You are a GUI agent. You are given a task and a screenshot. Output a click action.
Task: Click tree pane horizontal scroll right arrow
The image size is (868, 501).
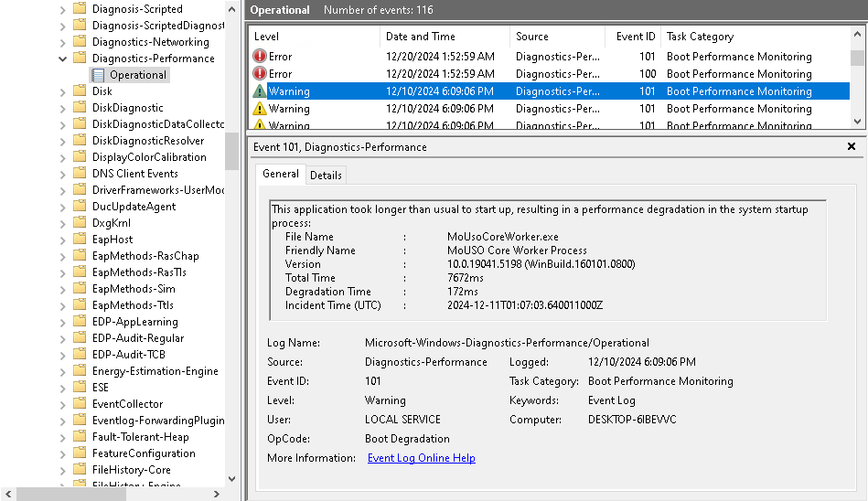pyautogui.click(x=217, y=494)
